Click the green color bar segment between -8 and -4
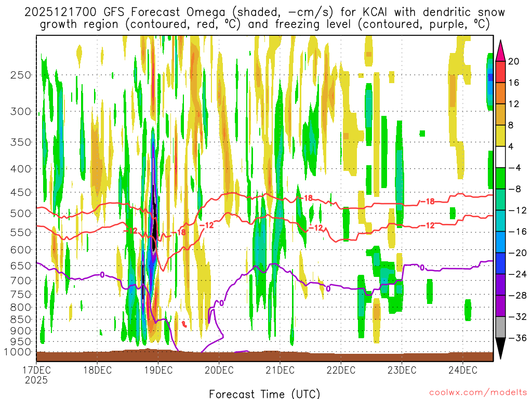The image size is (532, 399). tap(500, 178)
